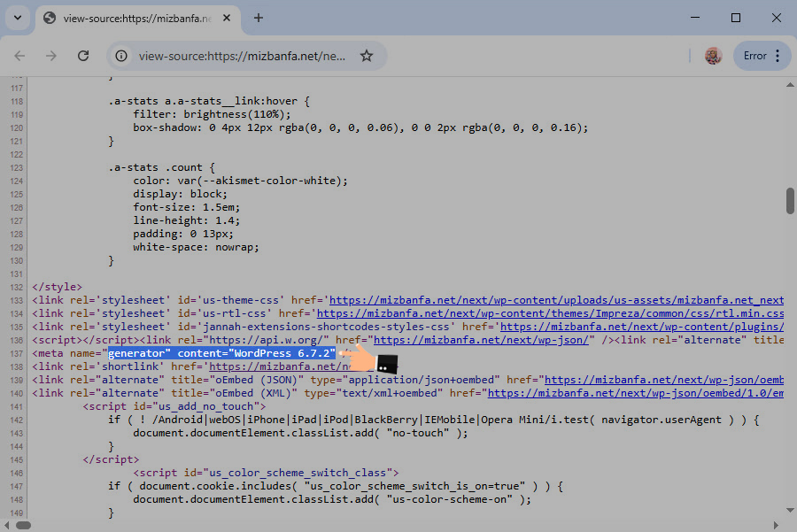Open shortlink href on line 138

(x=280, y=366)
